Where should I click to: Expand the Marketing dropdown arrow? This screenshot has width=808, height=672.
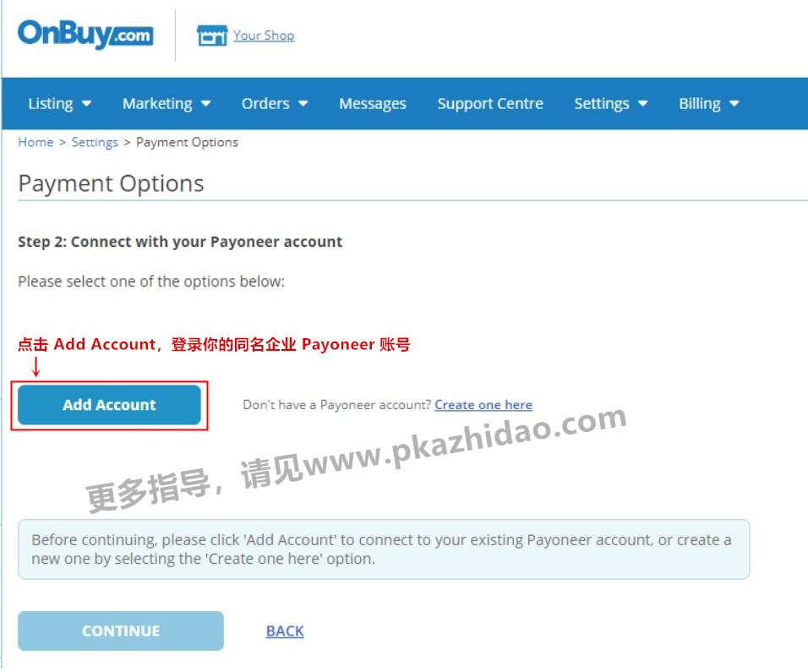pos(205,104)
